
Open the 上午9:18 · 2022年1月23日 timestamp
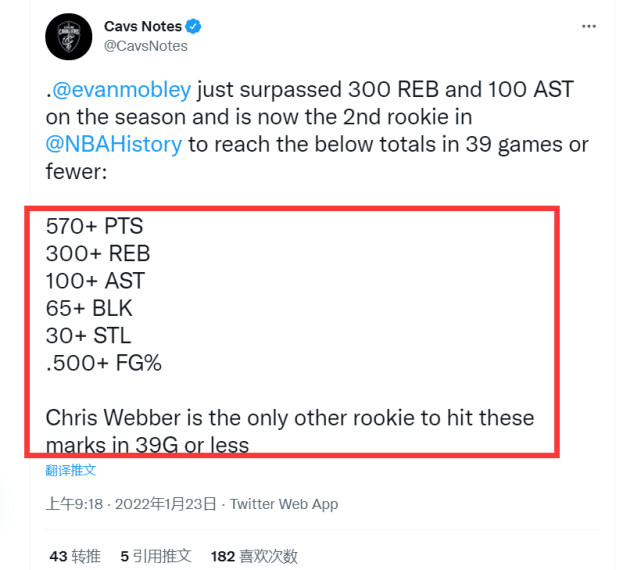tap(132, 504)
